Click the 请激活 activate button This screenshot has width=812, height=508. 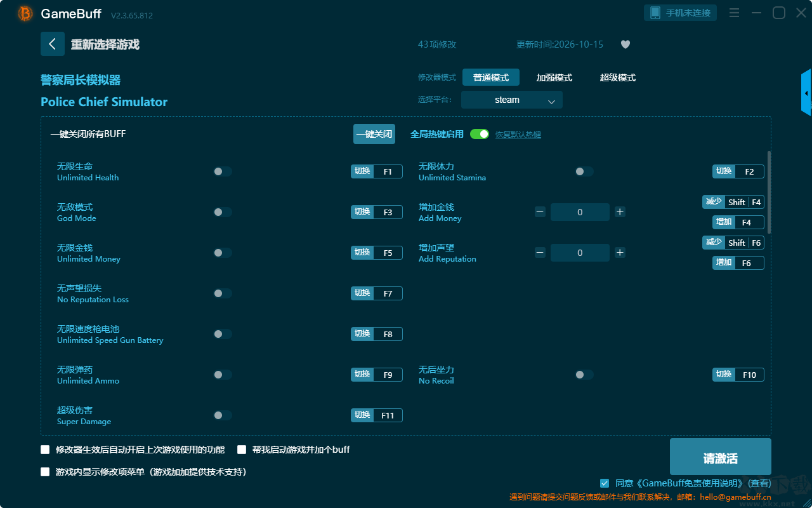(721, 457)
